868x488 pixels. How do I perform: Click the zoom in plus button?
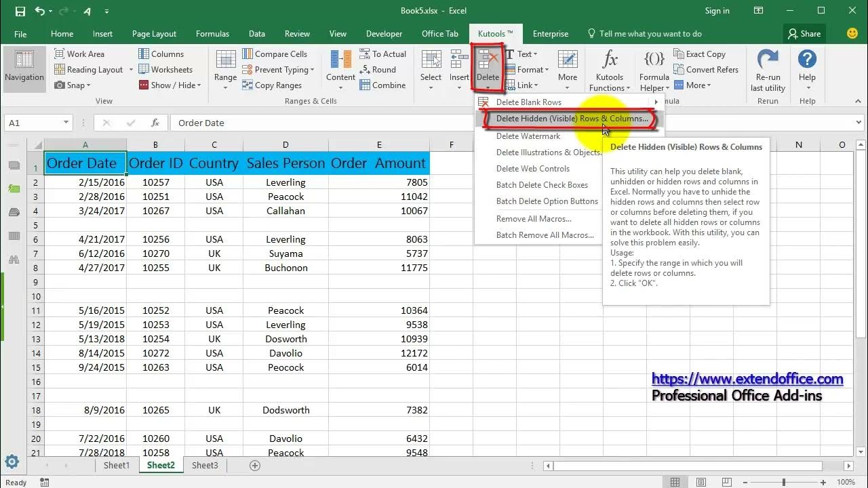tap(823, 483)
